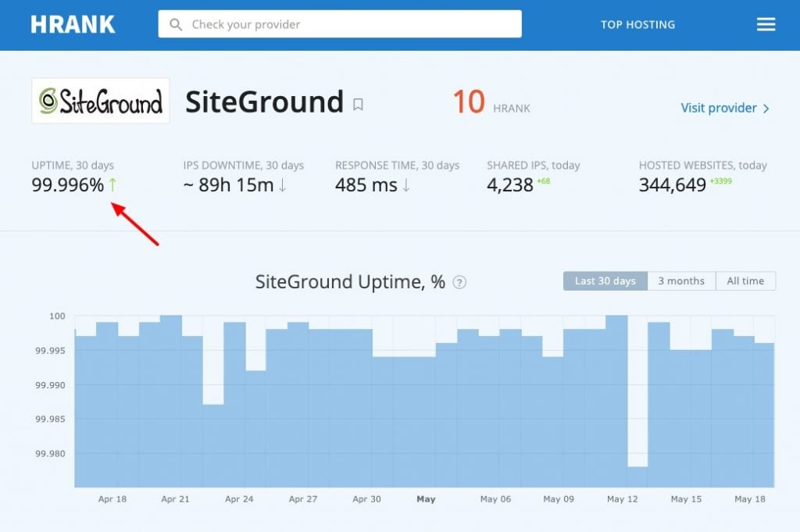Viewport: 800px width, 532px height.
Task: Click the 4,238 shared IPs value
Action: click(510, 184)
